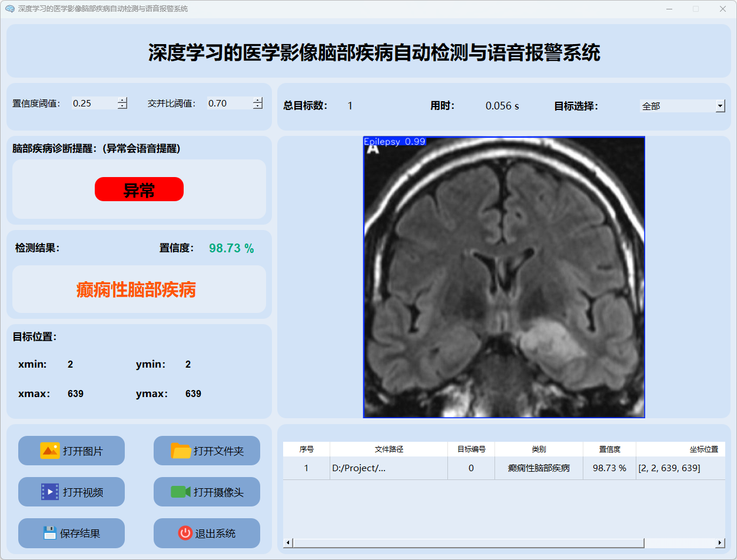
Task: Click the green camera icon on 打开摄像头
Action: coord(181,492)
